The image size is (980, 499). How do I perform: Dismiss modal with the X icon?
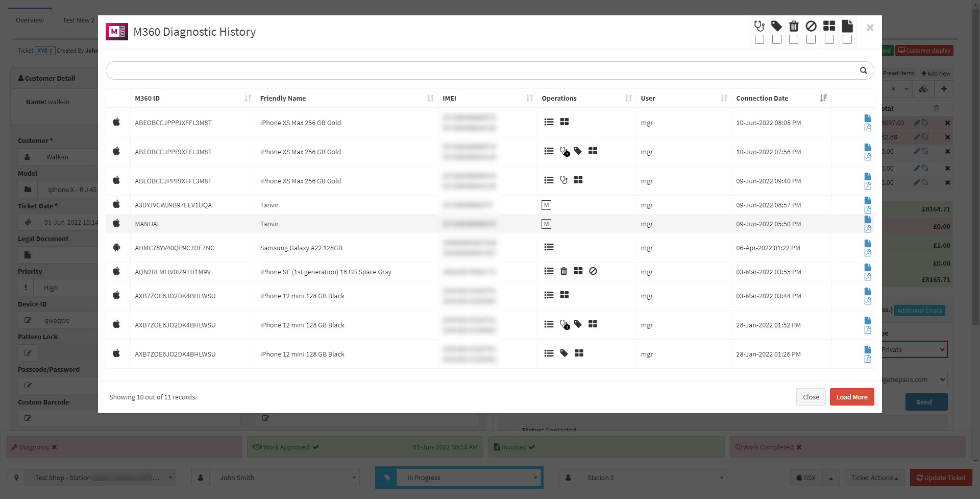[870, 28]
